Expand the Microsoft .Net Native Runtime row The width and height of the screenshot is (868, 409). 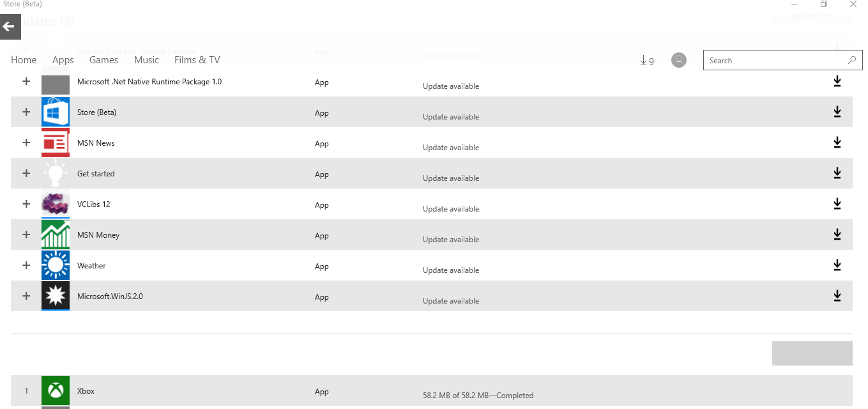pyautogui.click(x=26, y=81)
